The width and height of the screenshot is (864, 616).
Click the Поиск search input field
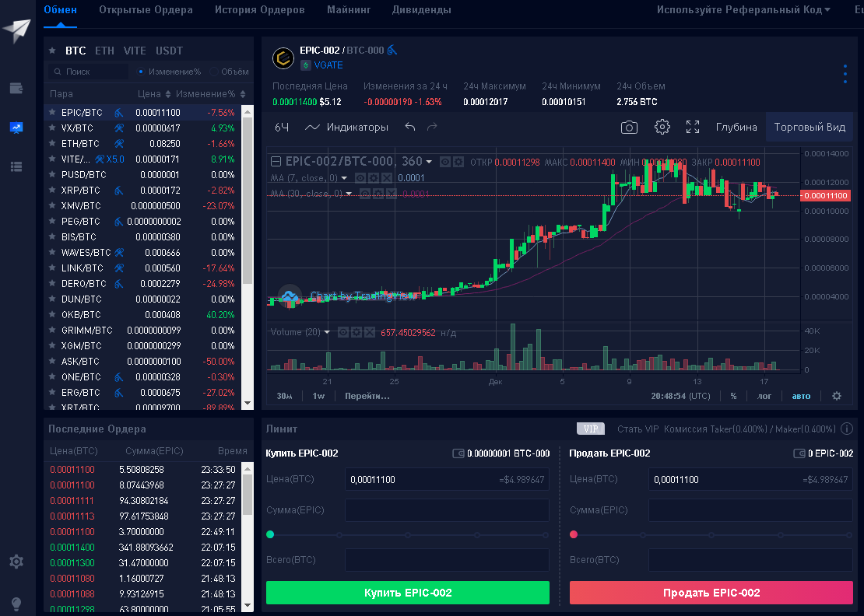click(90, 72)
